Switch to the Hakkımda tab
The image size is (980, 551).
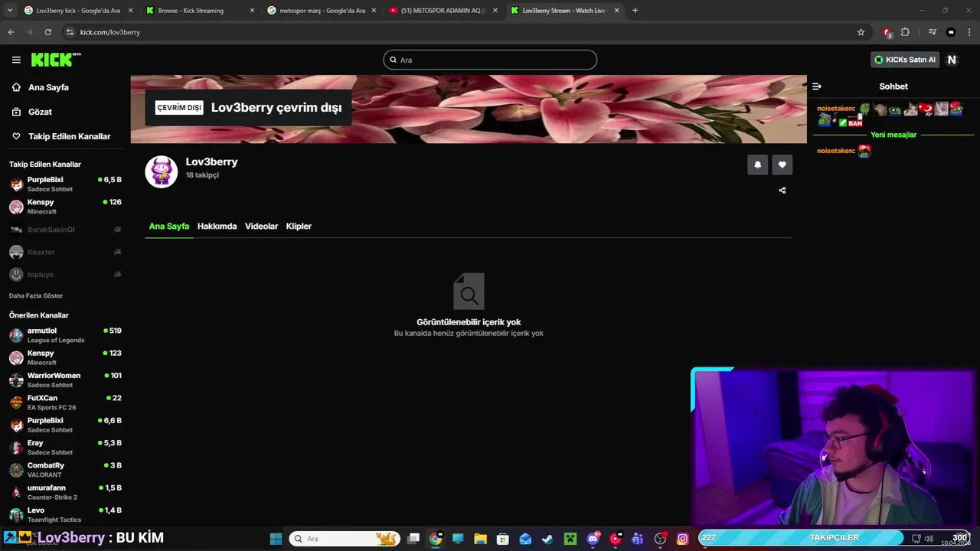click(x=217, y=227)
